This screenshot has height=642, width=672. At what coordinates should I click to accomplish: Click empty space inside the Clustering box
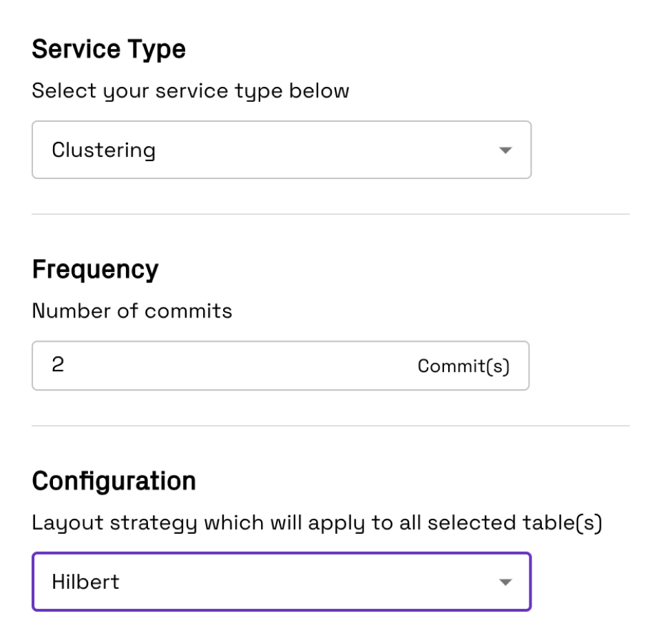tap(326, 150)
